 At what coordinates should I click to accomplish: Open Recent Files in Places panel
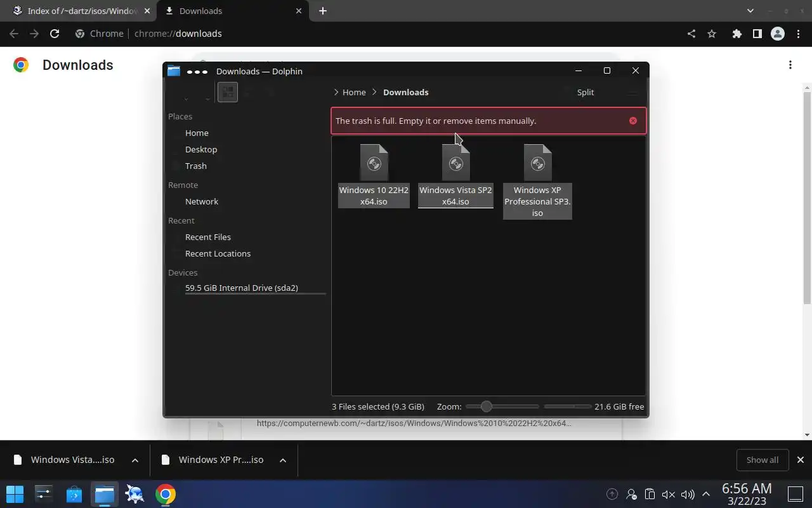pyautogui.click(x=208, y=237)
